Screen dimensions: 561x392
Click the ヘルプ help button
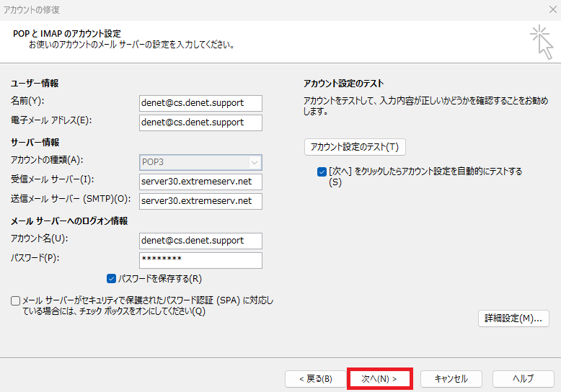point(524,379)
